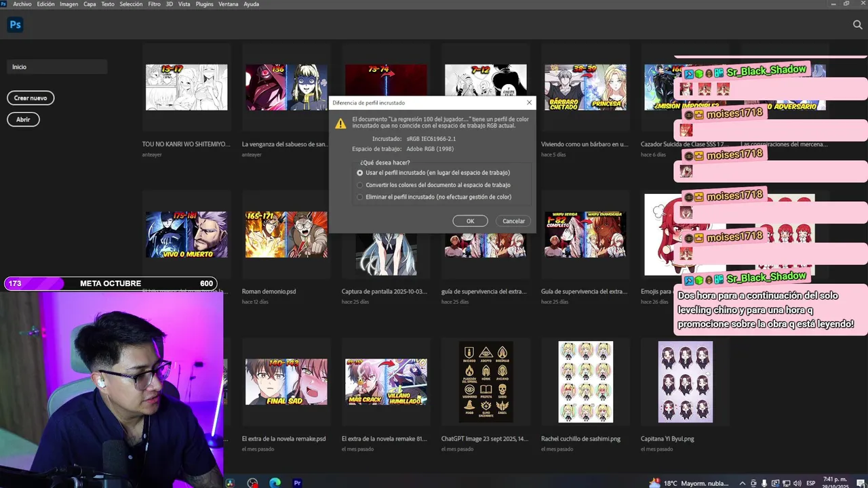This screenshot has width=868, height=488.
Task: Open the Imagen menu
Action: 68,4
